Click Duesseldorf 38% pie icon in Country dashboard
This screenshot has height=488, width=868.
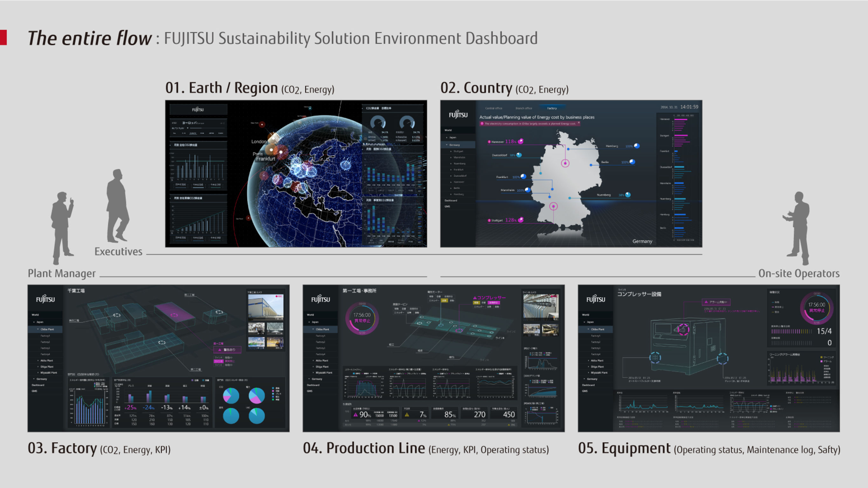pyautogui.click(x=519, y=155)
